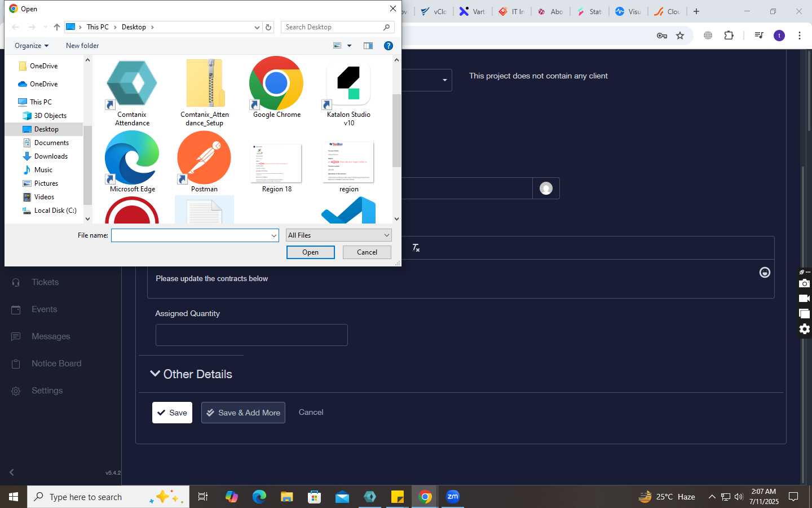Select This PC in navigation tree
Image resolution: width=812 pixels, height=508 pixels.
click(41, 102)
